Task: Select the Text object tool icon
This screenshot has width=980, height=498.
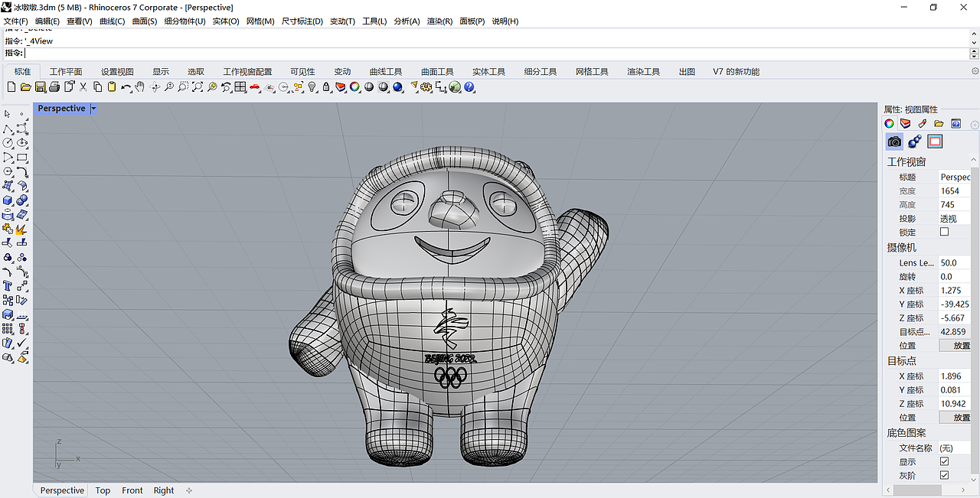Action: (x=8, y=286)
